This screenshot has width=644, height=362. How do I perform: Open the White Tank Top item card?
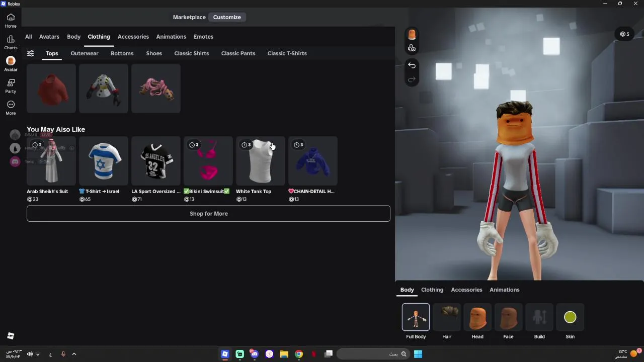[261, 169]
